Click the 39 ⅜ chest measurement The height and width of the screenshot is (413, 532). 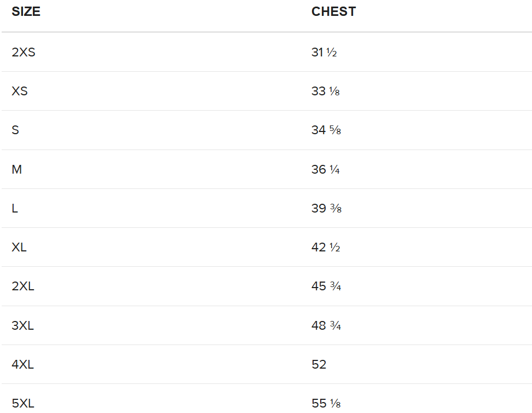pyautogui.click(x=326, y=209)
